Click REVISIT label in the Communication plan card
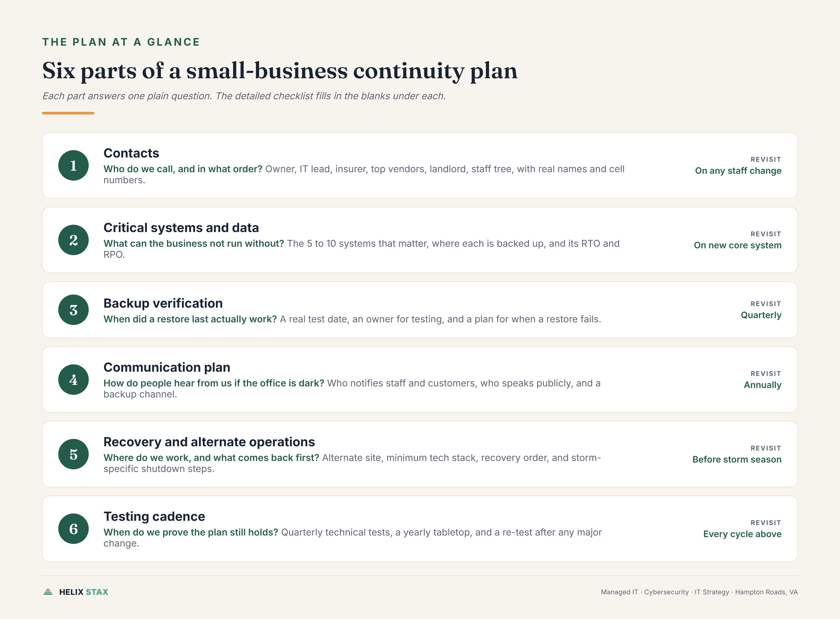 pos(766,374)
